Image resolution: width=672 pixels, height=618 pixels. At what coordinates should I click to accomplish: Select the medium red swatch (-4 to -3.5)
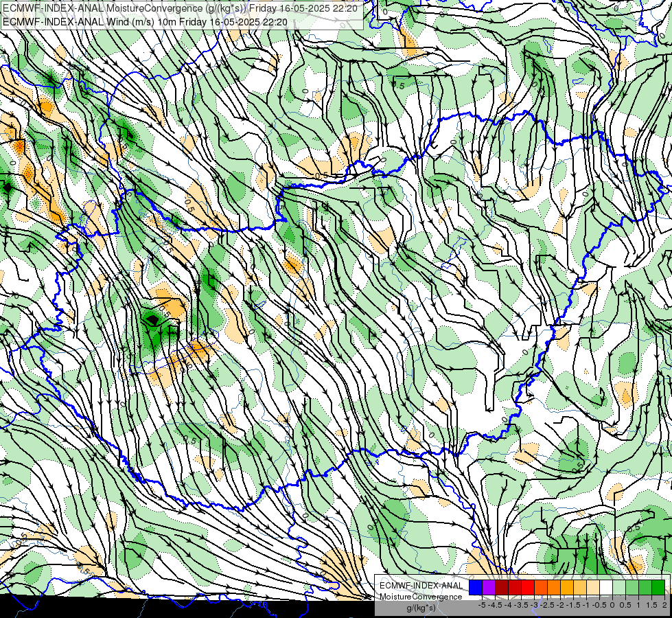click(x=515, y=588)
